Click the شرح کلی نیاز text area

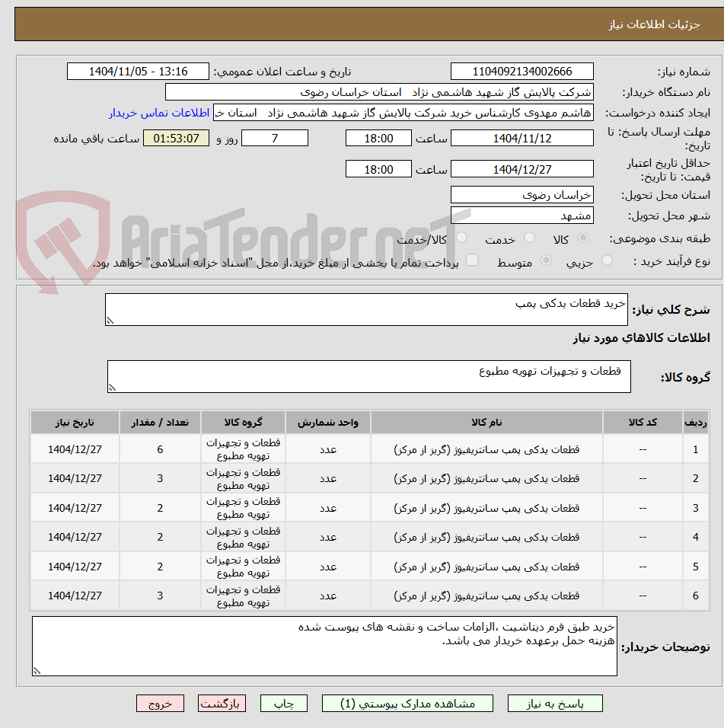(366, 309)
